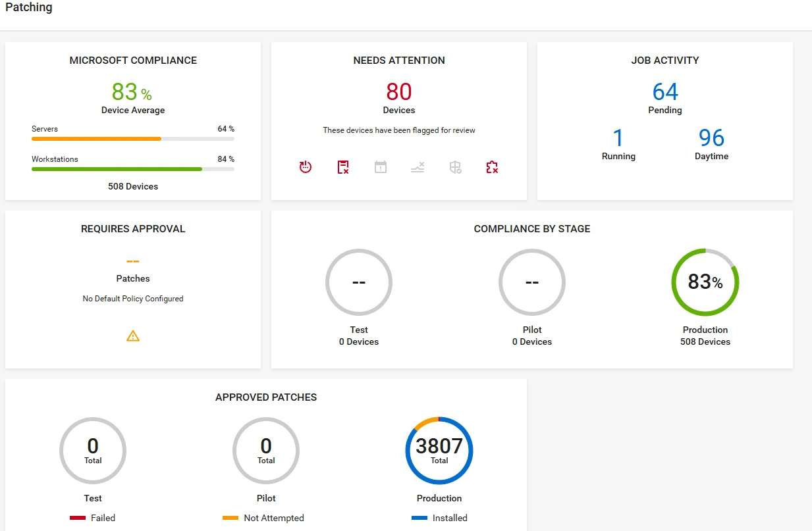Click the Servers compliance progress bar

tap(132, 139)
